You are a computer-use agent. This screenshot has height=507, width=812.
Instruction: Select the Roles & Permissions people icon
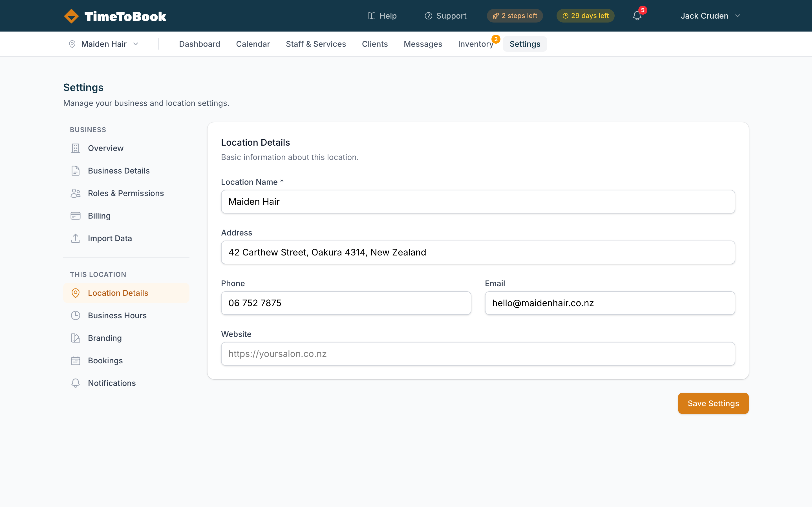click(x=75, y=193)
